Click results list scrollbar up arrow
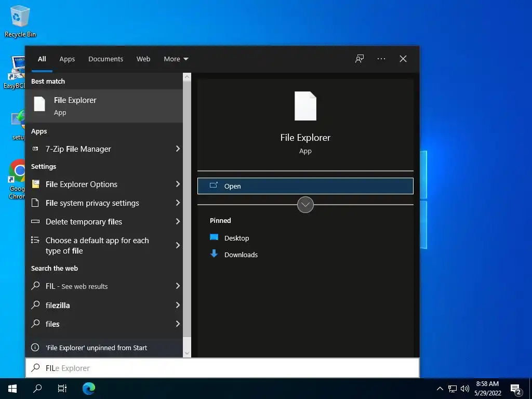532x399 pixels. [x=187, y=77]
